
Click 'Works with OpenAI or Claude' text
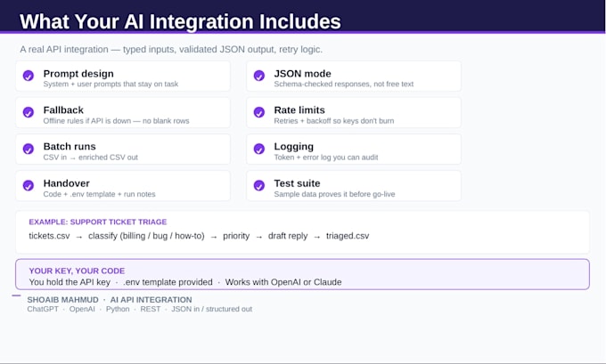click(x=283, y=282)
